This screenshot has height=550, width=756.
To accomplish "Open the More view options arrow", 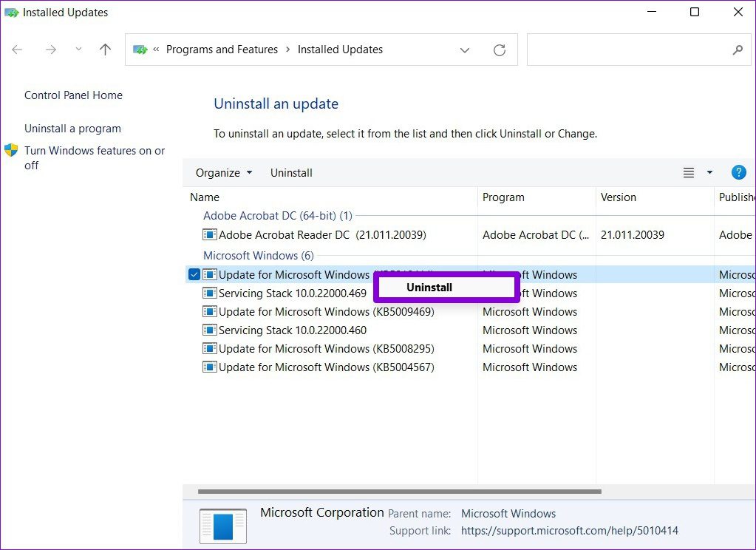I will [x=709, y=172].
